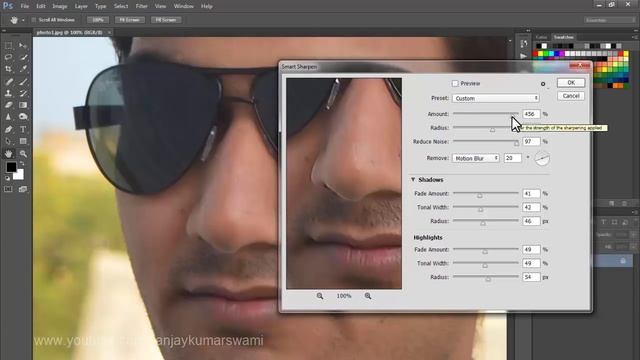Select the History Brush tool
The height and width of the screenshot is (360, 640).
(x=23, y=93)
